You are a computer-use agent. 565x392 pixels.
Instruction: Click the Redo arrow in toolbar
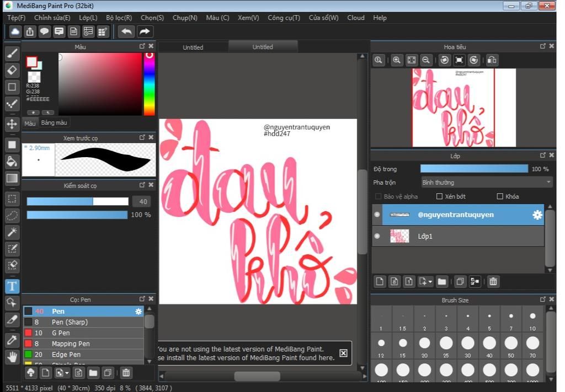145,31
